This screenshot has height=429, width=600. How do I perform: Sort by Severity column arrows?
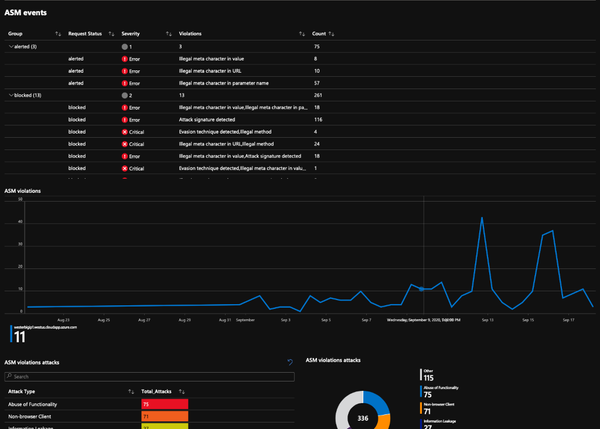click(x=169, y=34)
